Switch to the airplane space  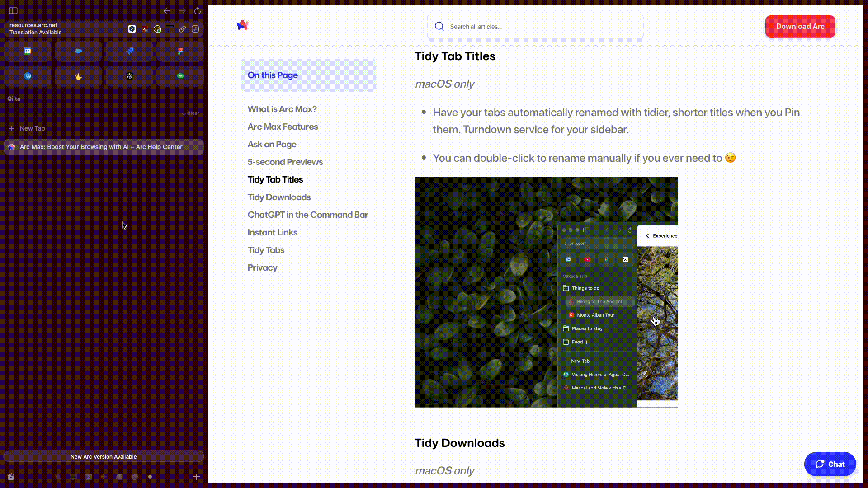point(104,477)
